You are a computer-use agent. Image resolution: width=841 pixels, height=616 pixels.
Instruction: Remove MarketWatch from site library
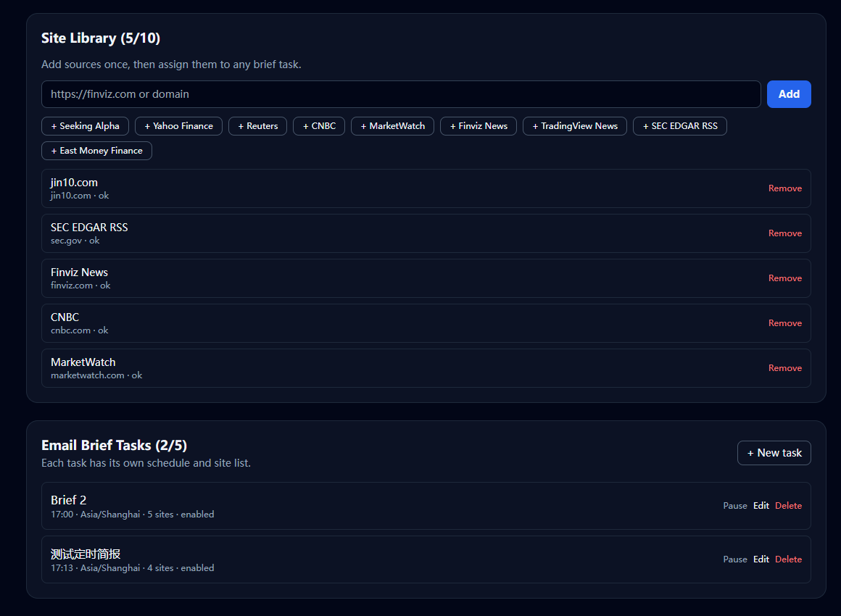click(784, 368)
